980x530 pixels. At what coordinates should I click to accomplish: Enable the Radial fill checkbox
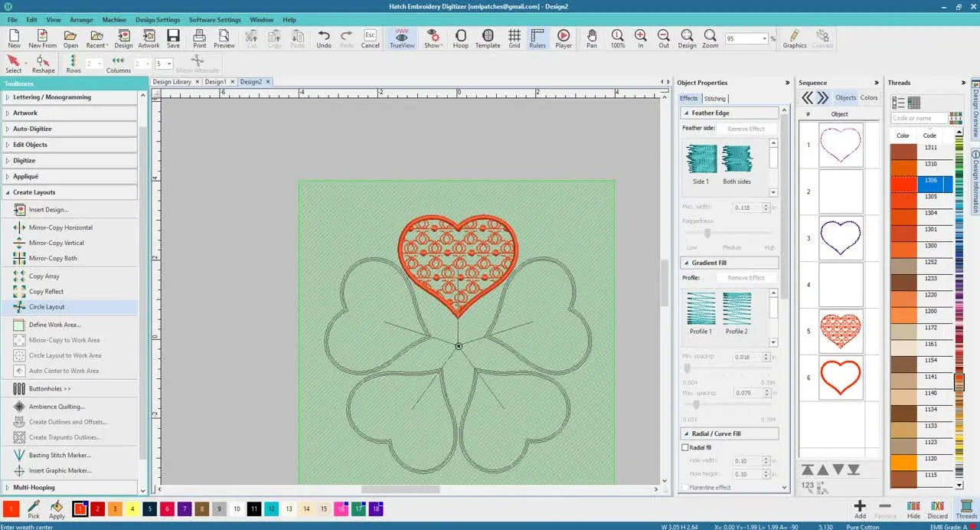pos(686,447)
